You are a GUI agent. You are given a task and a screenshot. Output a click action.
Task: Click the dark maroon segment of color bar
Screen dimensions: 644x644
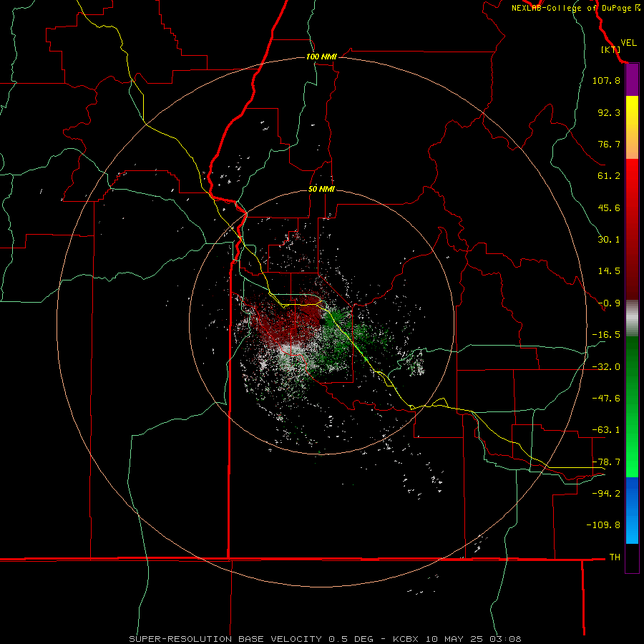tap(632, 283)
